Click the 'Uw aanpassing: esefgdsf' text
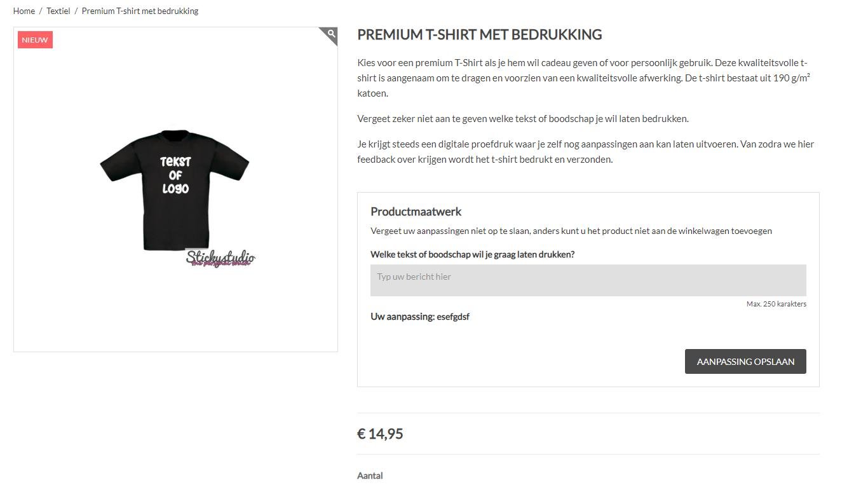This screenshot has width=868, height=487. pyautogui.click(x=420, y=317)
